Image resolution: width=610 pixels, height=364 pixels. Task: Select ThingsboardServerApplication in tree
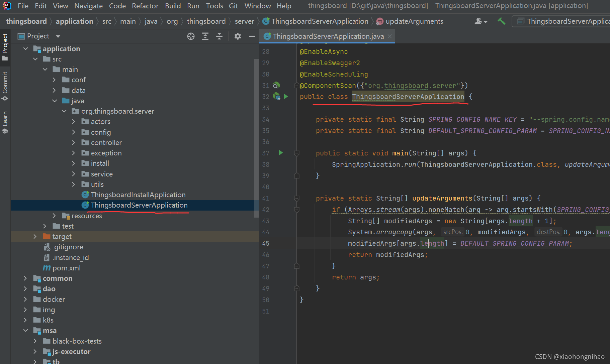coord(135,205)
